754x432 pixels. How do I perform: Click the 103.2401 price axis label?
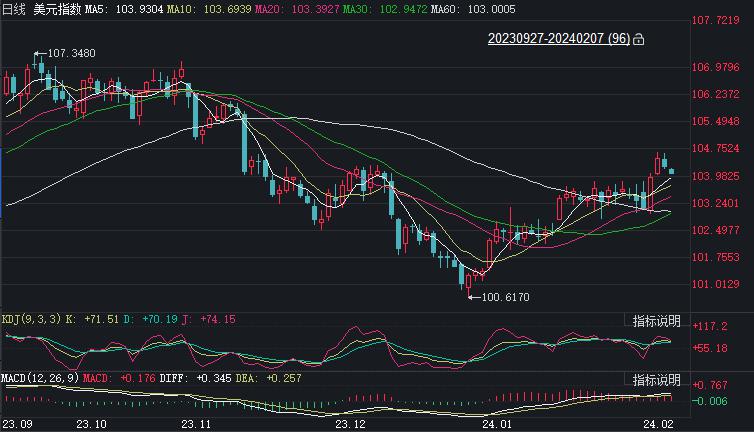[716, 203]
